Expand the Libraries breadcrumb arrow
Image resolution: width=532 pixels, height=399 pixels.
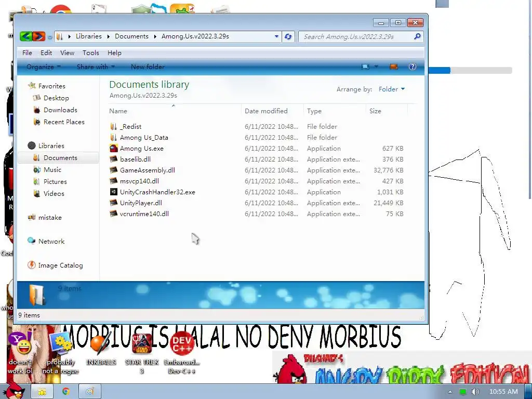coord(108,36)
